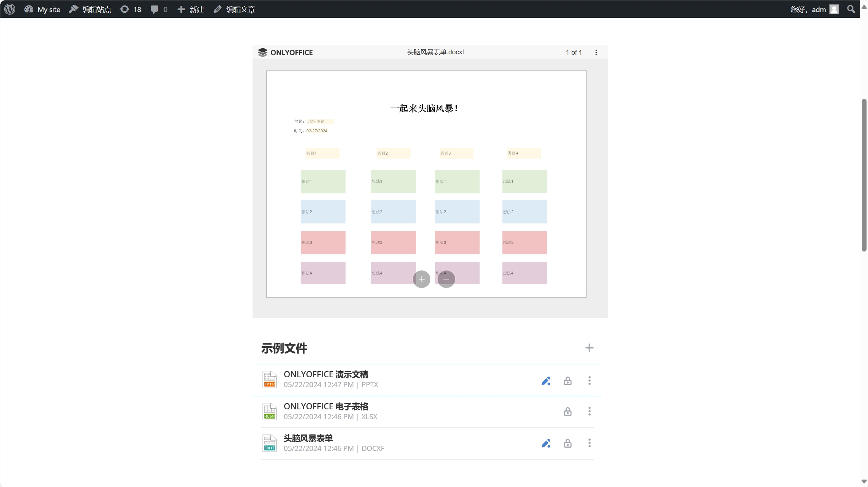This screenshot has width=868, height=487.
Task: Click the 05/22/2024 12:46 PM | DOCXF text
Action: click(x=334, y=448)
